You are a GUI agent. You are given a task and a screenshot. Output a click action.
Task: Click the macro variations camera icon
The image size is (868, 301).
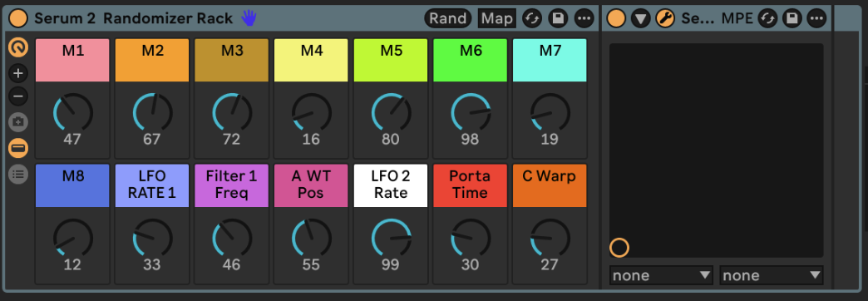click(18, 121)
